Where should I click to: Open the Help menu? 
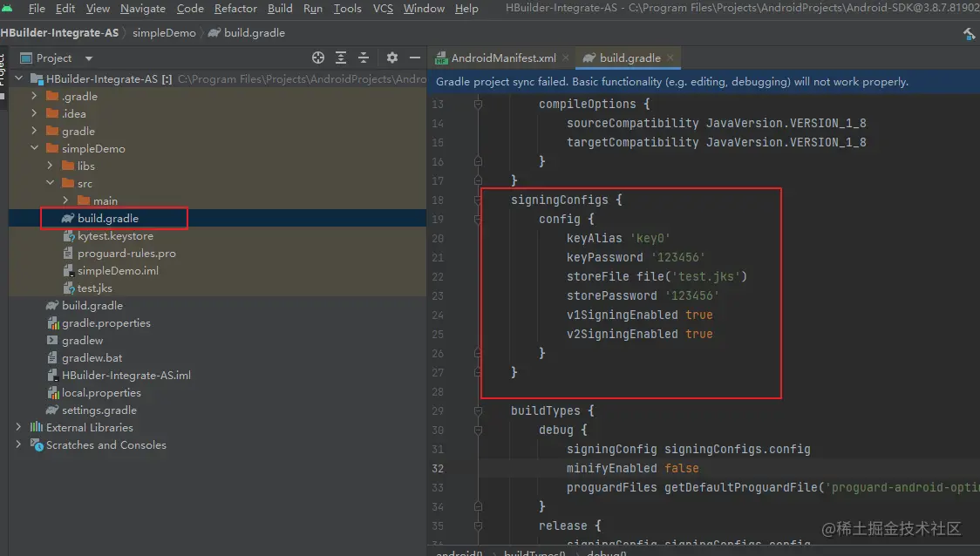coord(466,8)
